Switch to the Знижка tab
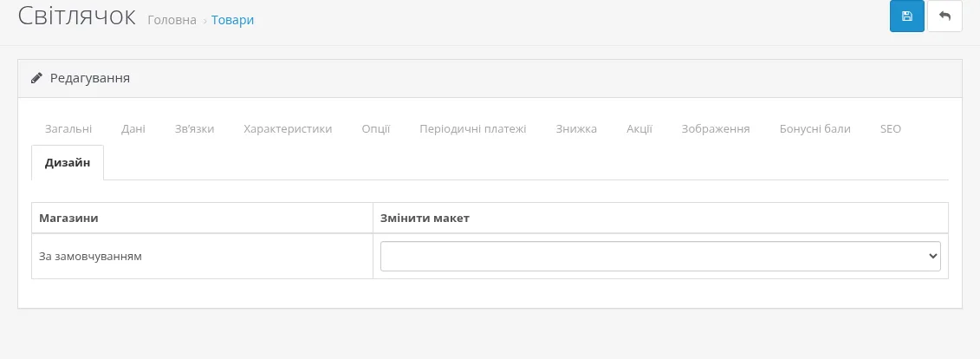 pyautogui.click(x=576, y=129)
